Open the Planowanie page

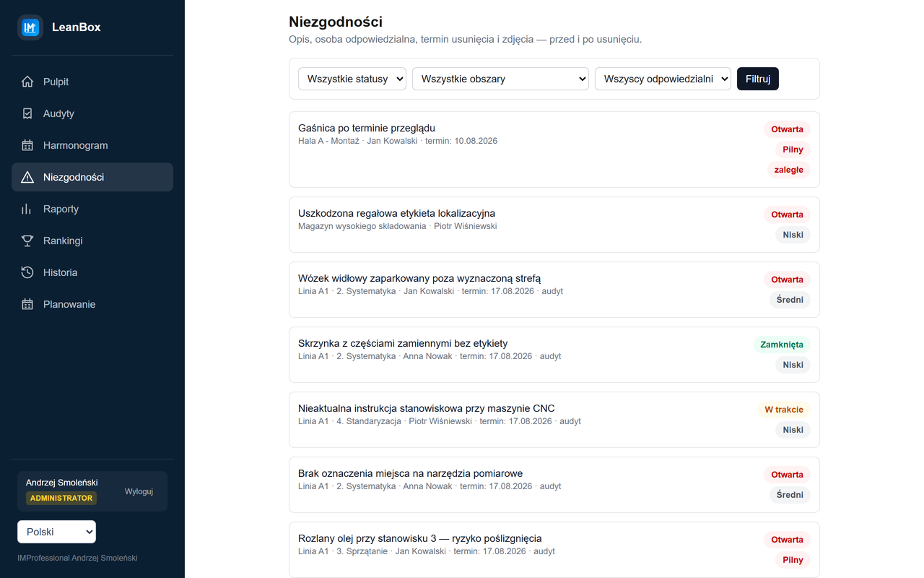pos(92,304)
